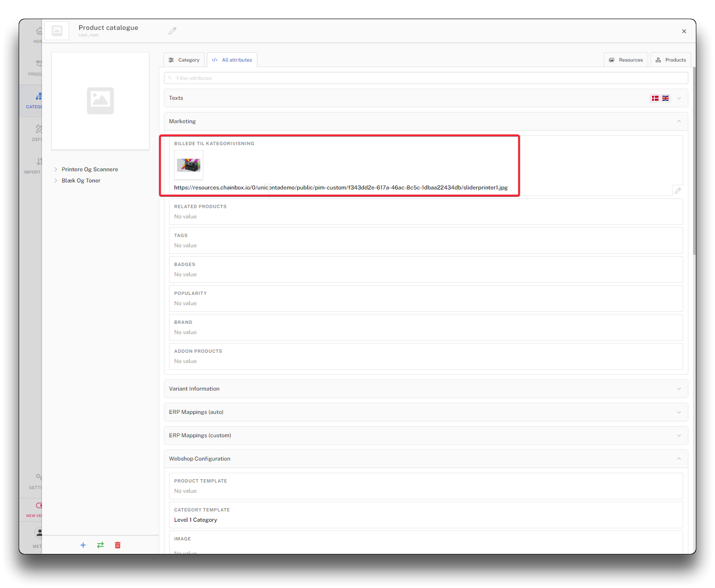Switch to the All attributes tab

click(232, 60)
